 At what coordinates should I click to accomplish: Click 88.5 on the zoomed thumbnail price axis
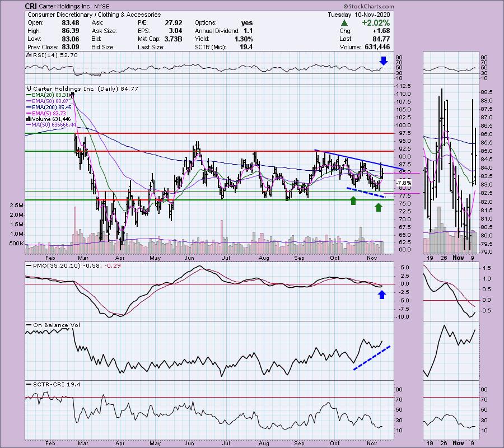[486, 92]
